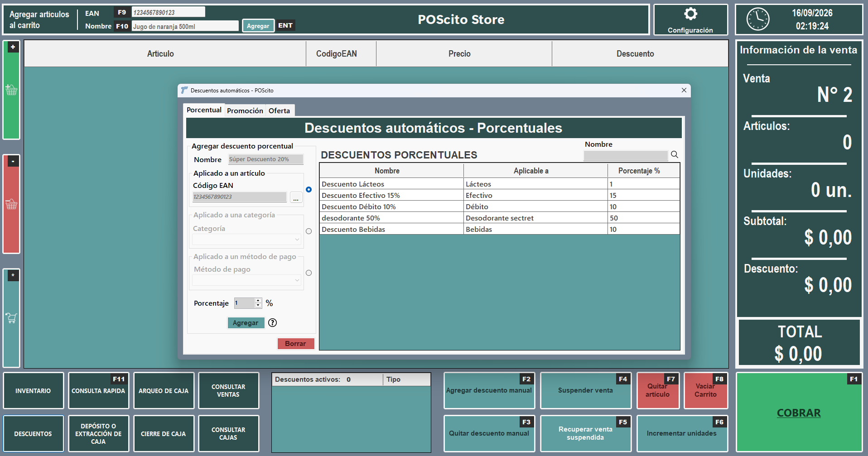
Task: Click Vaciar Carrito
Action: [706, 391]
